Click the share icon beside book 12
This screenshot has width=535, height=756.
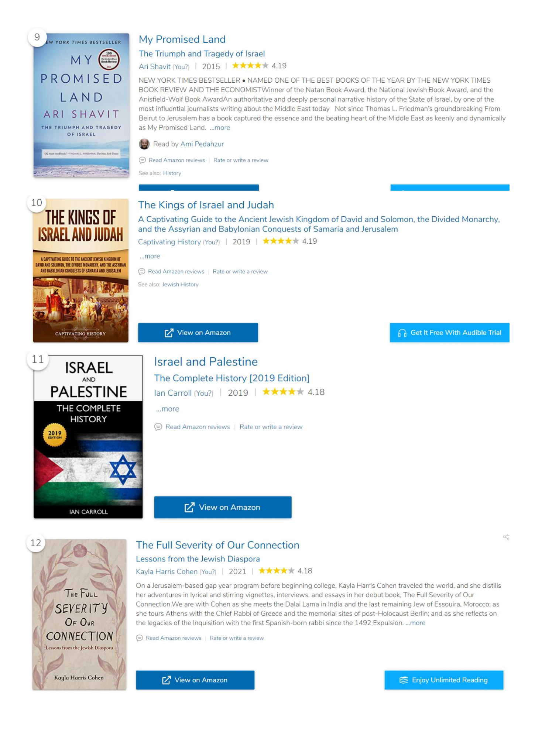506,537
